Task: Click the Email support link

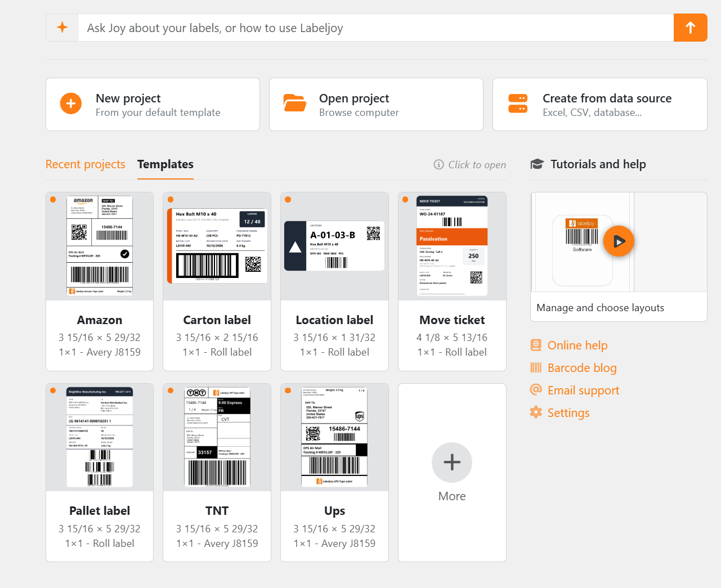Action: tap(583, 390)
